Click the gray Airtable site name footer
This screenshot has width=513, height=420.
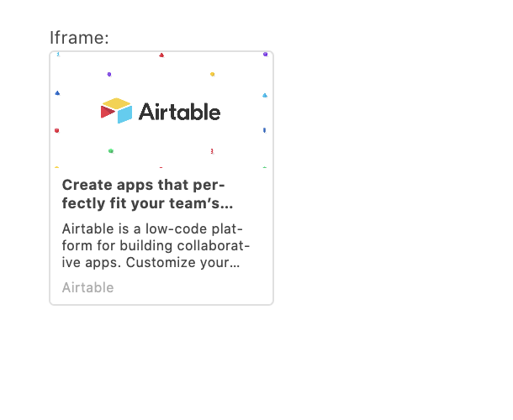tap(87, 287)
